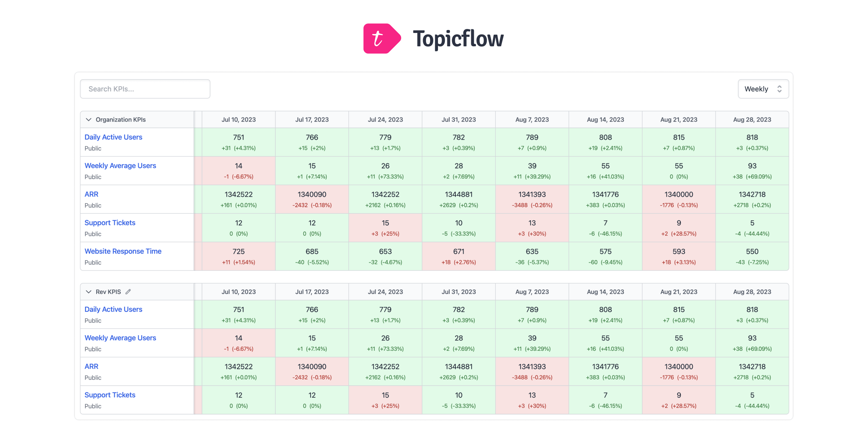Open the Weekly Average Users KPI
The height and width of the screenshot is (434, 868).
120,165
